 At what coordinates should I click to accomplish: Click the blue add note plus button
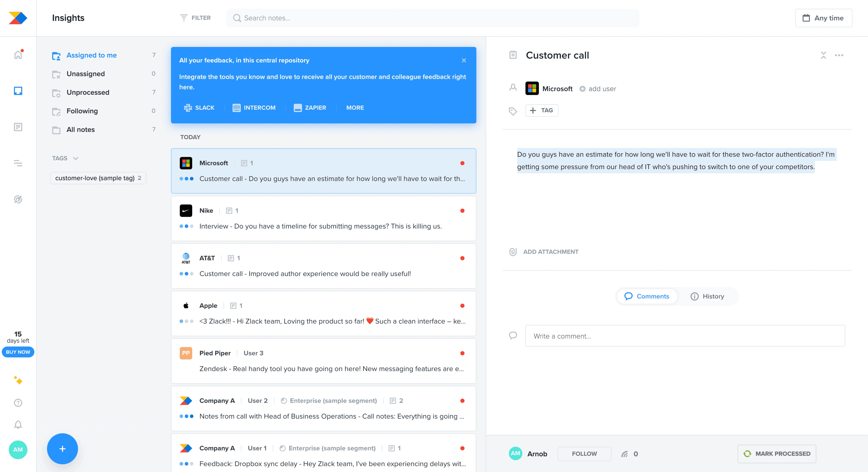point(62,448)
